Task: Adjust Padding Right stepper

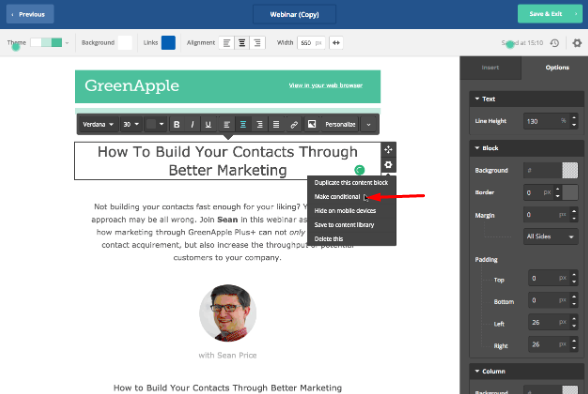Action: tap(574, 345)
